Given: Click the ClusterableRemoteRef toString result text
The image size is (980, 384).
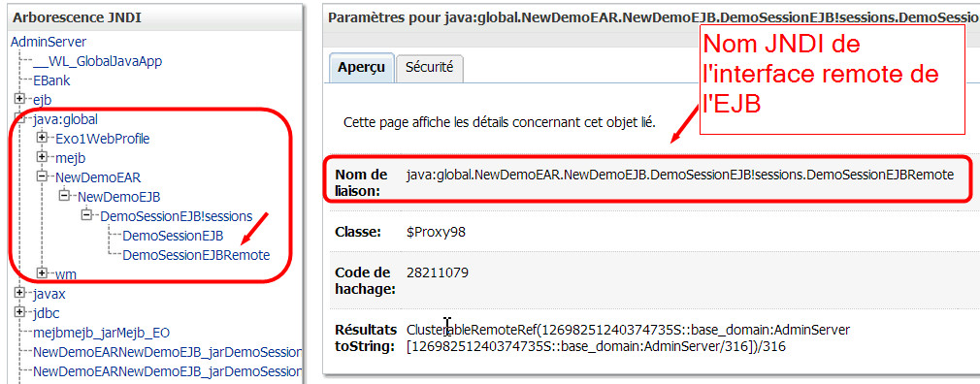Looking at the screenshot, I should point(628,337).
